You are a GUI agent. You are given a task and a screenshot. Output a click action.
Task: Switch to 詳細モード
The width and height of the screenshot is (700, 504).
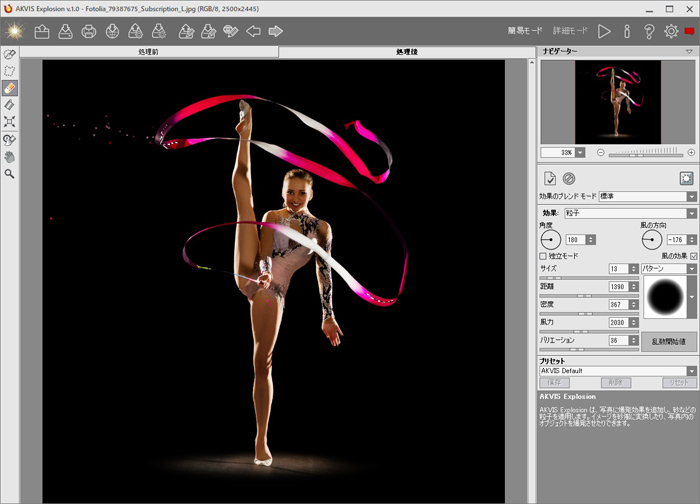570,32
